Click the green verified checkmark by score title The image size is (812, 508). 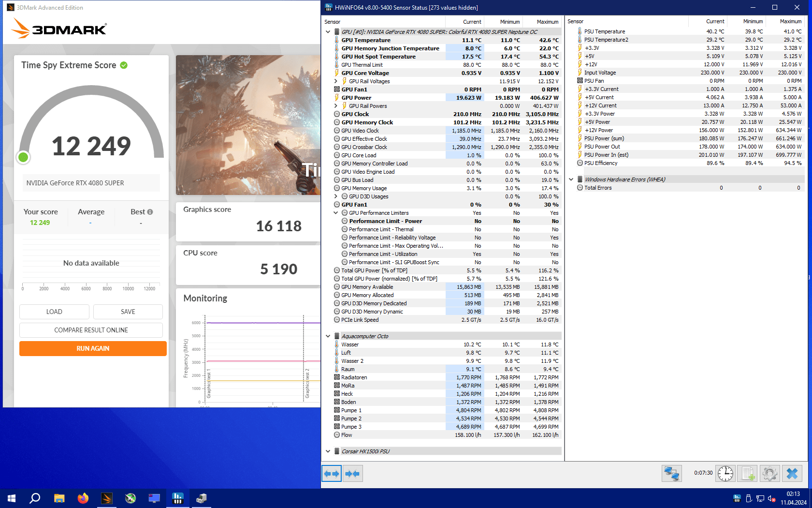coord(124,65)
